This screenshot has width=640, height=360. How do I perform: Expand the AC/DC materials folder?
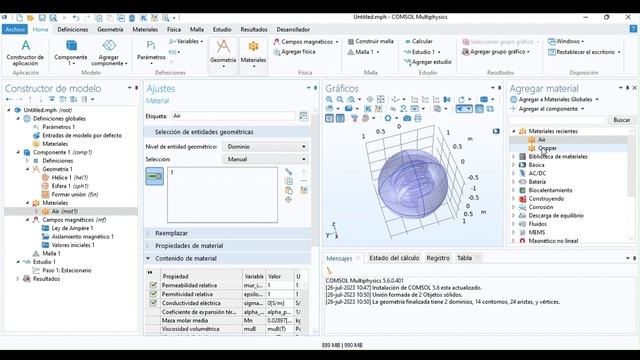pyautogui.click(x=514, y=173)
